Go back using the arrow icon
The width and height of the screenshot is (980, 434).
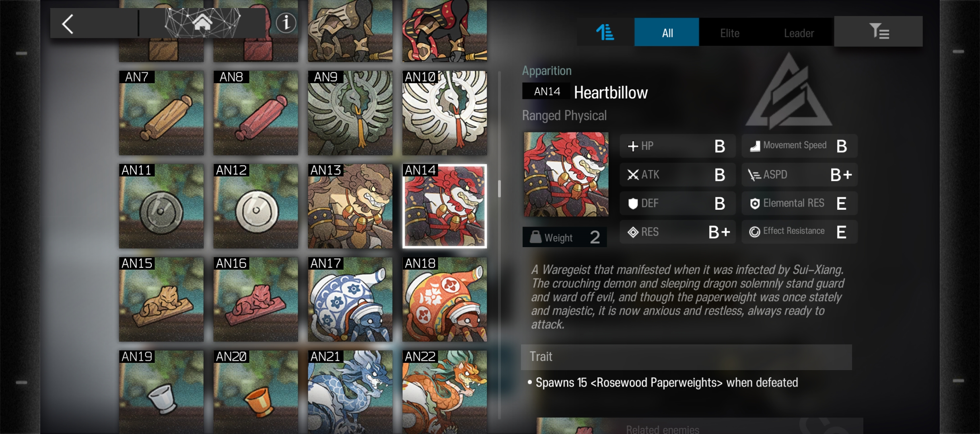[68, 24]
